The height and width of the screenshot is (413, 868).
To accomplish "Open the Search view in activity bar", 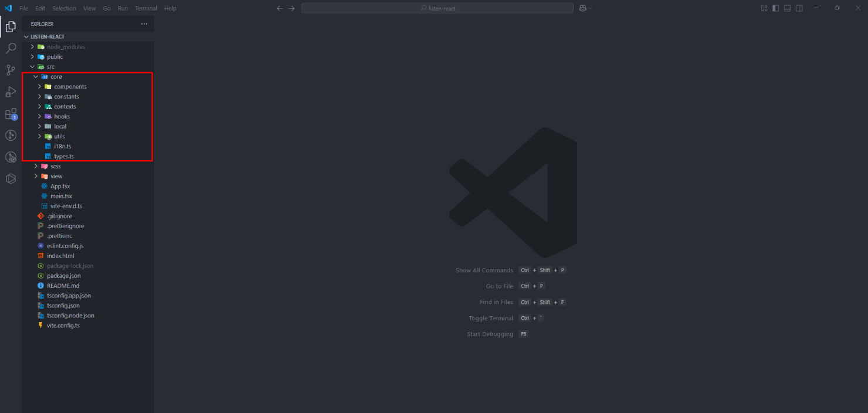I will pyautogui.click(x=11, y=49).
